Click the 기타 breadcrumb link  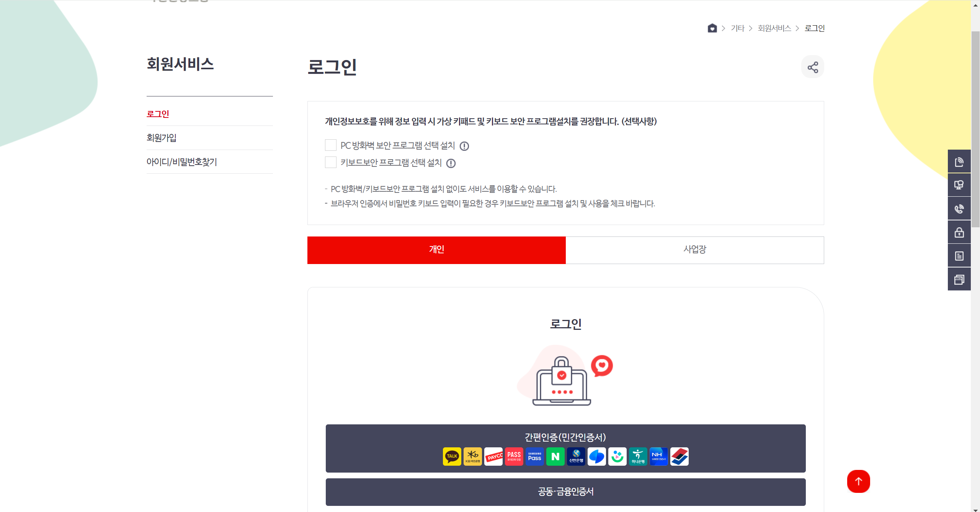pos(737,28)
